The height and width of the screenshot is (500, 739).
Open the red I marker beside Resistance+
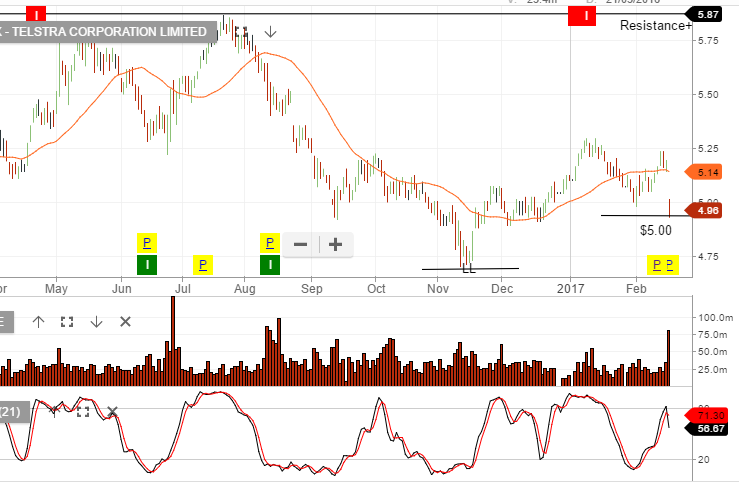(582, 16)
